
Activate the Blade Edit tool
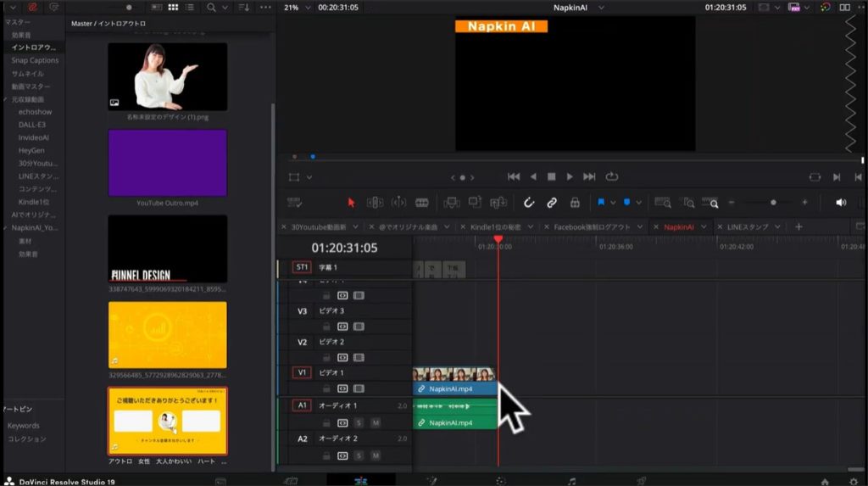[421, 203]
